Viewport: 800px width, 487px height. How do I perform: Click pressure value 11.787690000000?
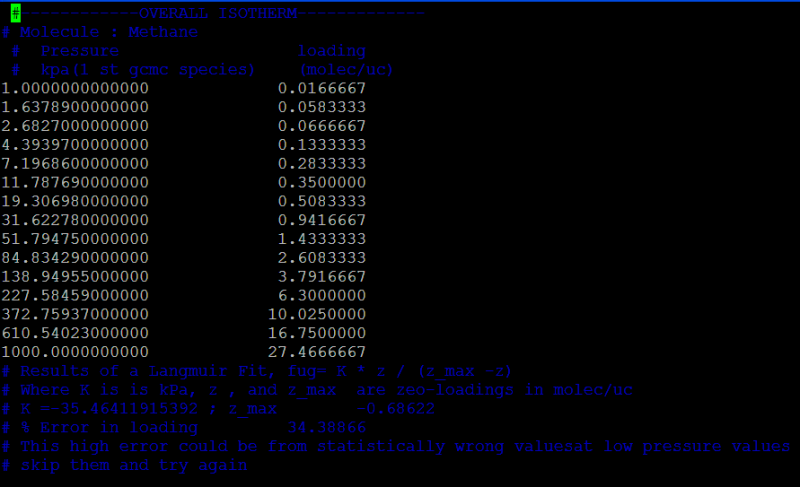(x=75, y=183)
